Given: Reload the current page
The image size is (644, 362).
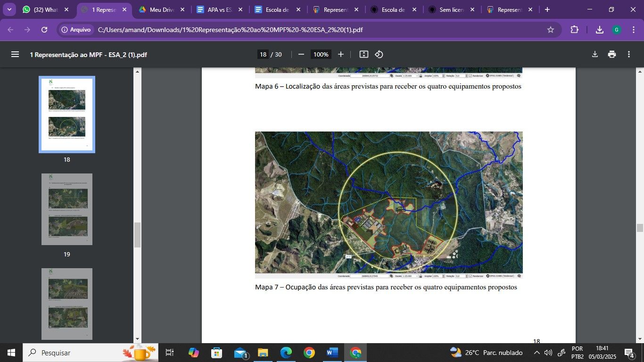Looking at the screenshot, I should (x=44, y=30).
